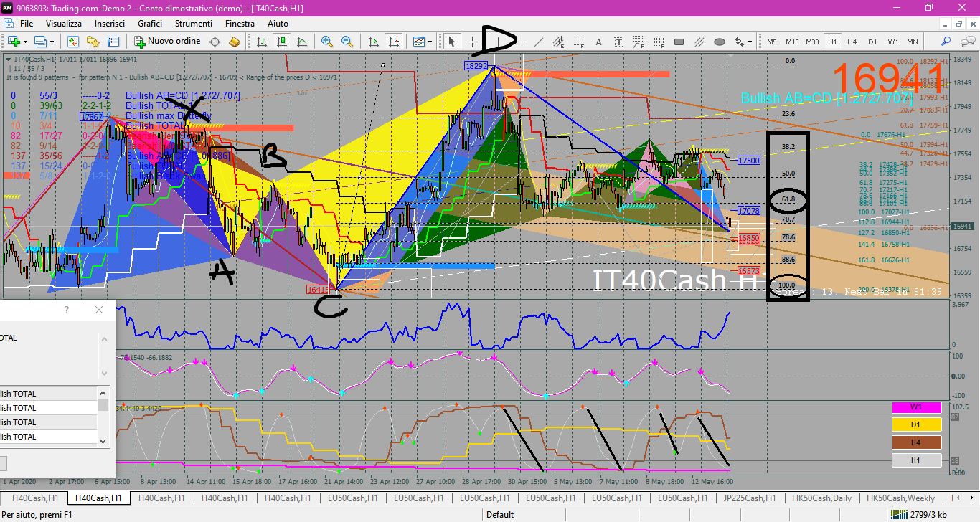Switch to the HK50Cash,Weekly chart tab
Image resolution: width=980 pixels, height=522 pixels.
coord(900,498)
